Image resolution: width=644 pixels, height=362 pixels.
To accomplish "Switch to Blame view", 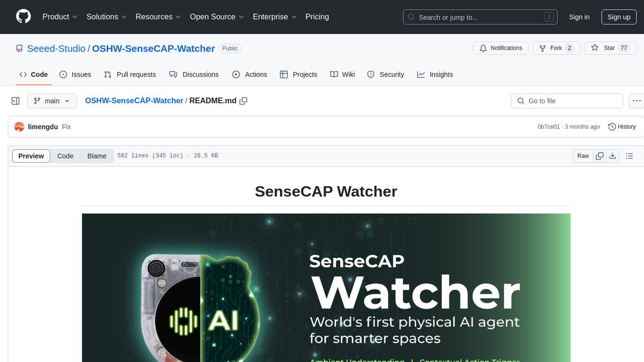I will click(x=97, y=156).
